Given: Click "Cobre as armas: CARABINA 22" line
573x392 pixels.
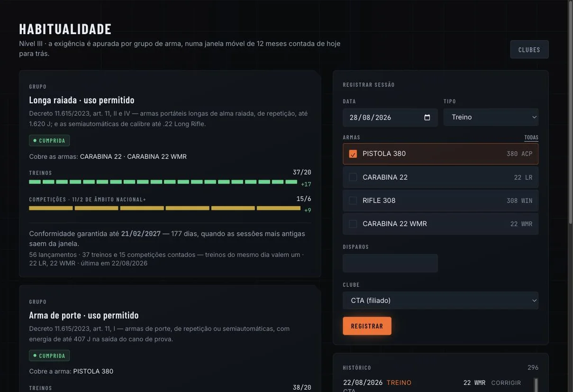Looking at the screenshot, I should (108, 156).
